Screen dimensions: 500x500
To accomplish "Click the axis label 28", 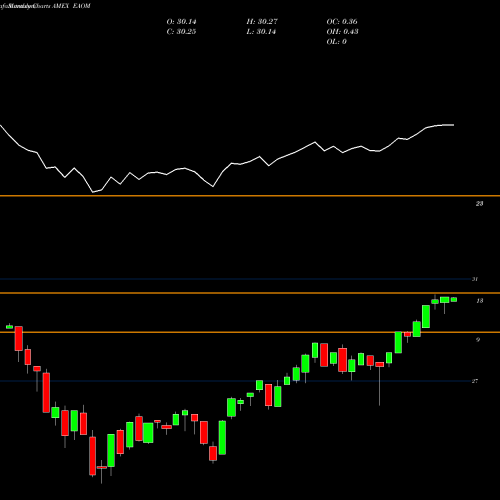I will pos(479,203).
